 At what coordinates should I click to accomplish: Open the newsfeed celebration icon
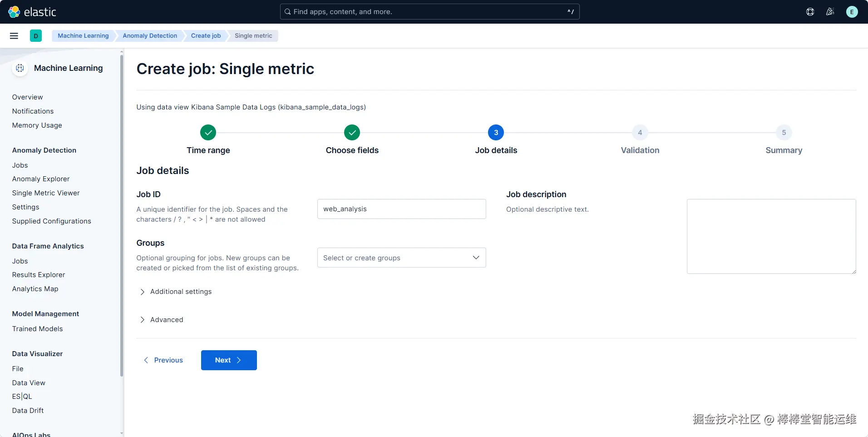[830, 12]
